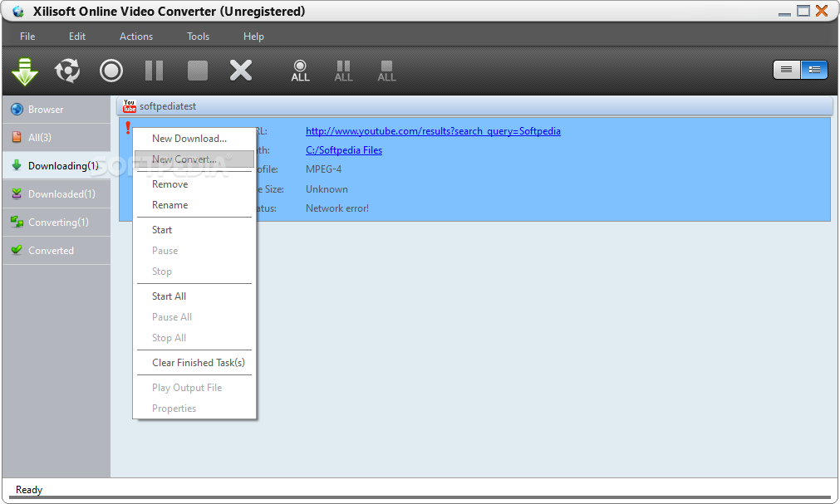The width and height of the screenshot is (840, 504).
Task: Click the MPEG-4 profile value
Action: click(323, 169)
